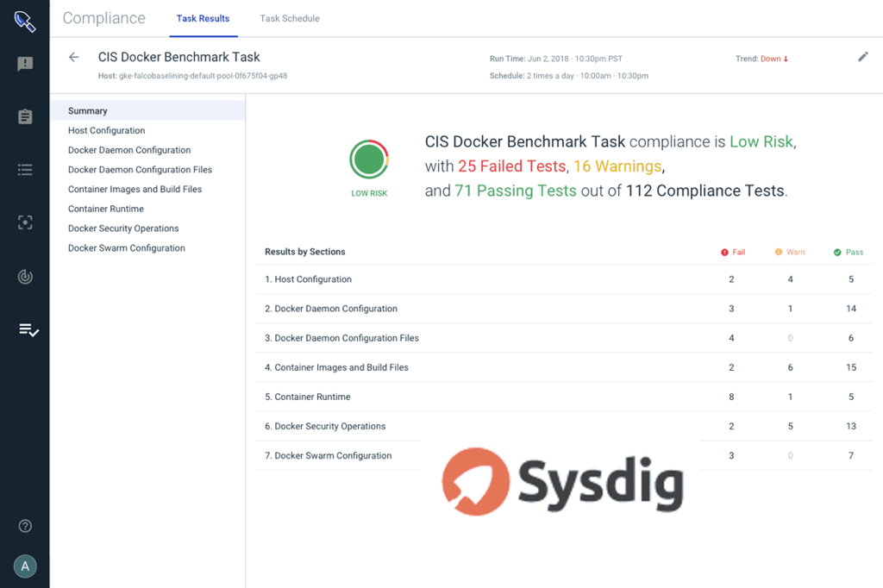Click the pencil edit icon
The width and height of the screenshot is (883, 588).
coord(862,57)
